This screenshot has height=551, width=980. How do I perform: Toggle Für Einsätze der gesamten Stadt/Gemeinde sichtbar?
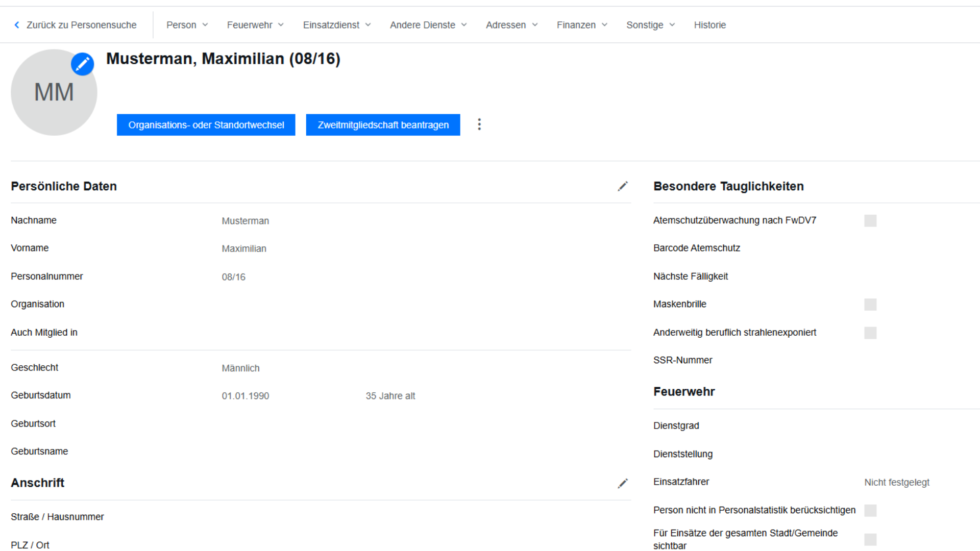[x=870, y=540]
